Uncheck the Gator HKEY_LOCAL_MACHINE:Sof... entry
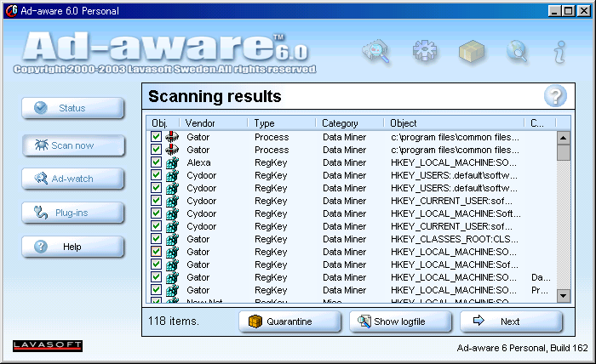This screenshot has height=364, width=596. click(156, 264)
